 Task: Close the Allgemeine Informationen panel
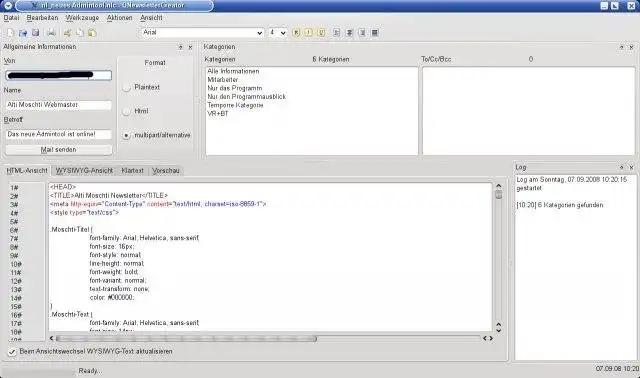pyautogui.click(x=190, y=47)
